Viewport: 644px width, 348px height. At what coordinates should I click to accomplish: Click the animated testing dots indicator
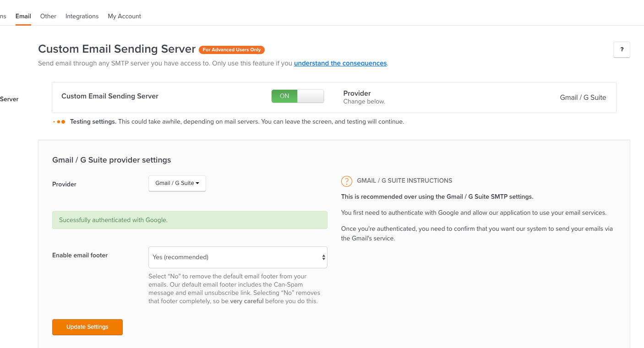click(59, 122)
